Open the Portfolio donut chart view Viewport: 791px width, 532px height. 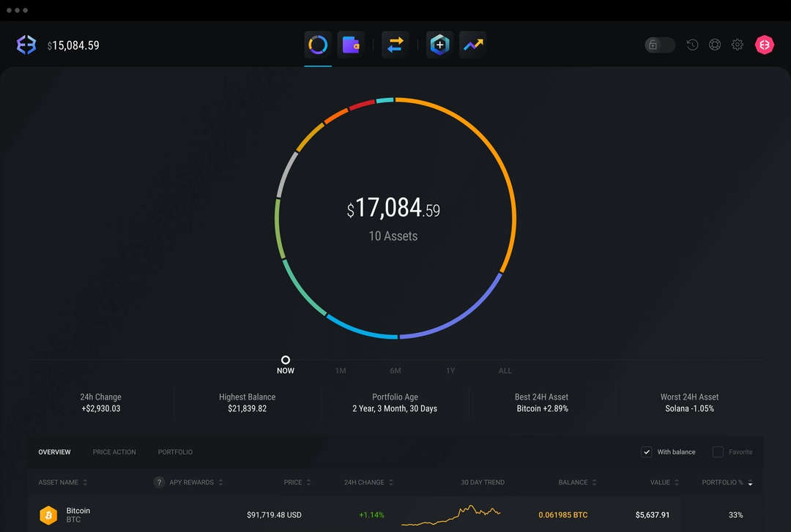tap(317, 45)
